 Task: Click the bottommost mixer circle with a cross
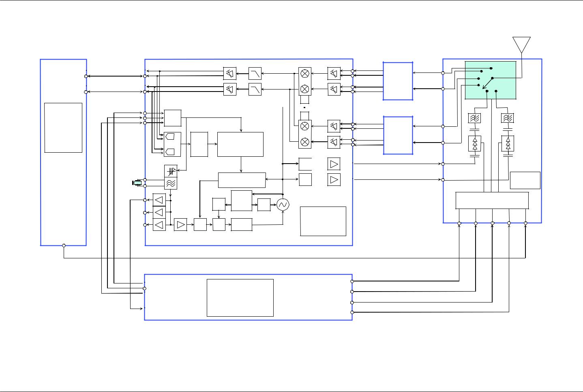coord(305,142)
